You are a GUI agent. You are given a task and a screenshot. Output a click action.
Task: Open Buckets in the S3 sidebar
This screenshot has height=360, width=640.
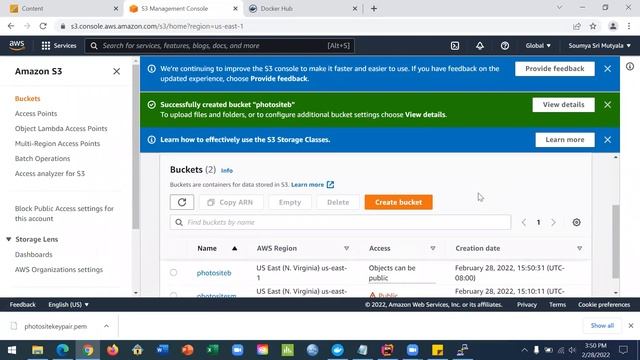27,98
